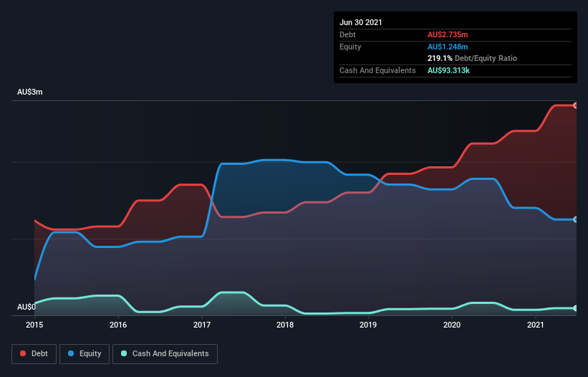Viewport: 588px width, 377px height.
Task: Toggle the Equity series legend button
Action: [x=85, y=354]
